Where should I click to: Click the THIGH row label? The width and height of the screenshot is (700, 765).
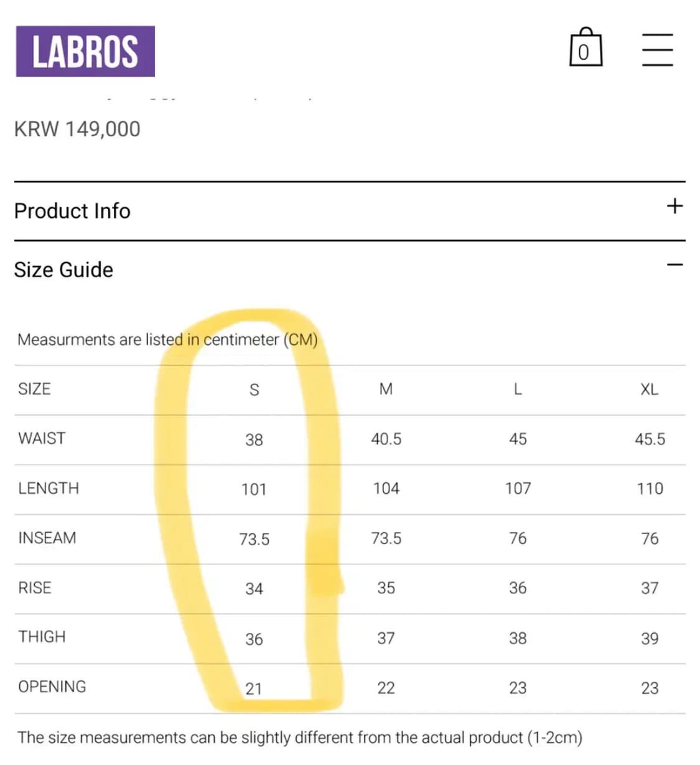pos(42,637)
